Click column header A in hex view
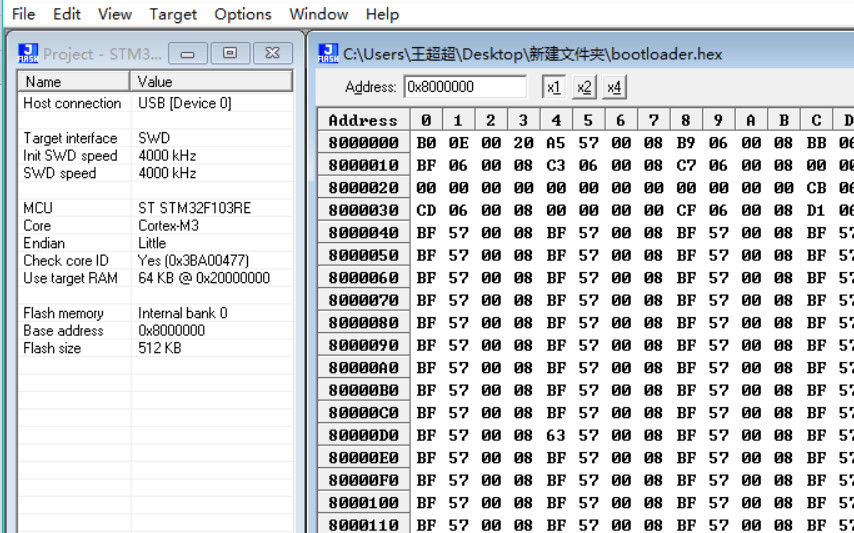Viewport: 854px width, 533px height. pos(751,120)
